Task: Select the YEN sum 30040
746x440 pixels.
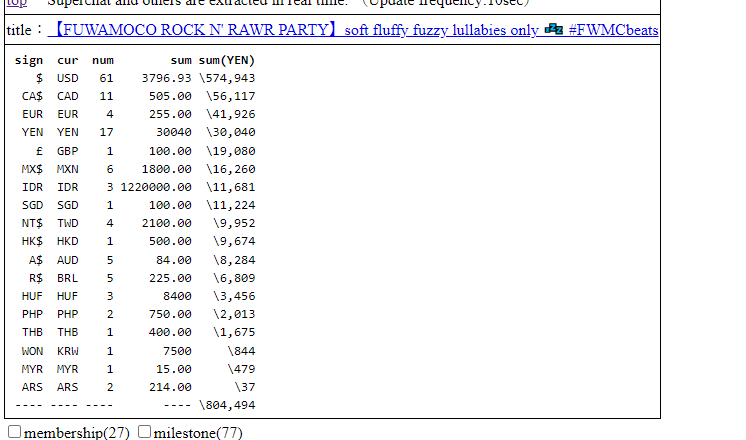Action: [174, 132]
